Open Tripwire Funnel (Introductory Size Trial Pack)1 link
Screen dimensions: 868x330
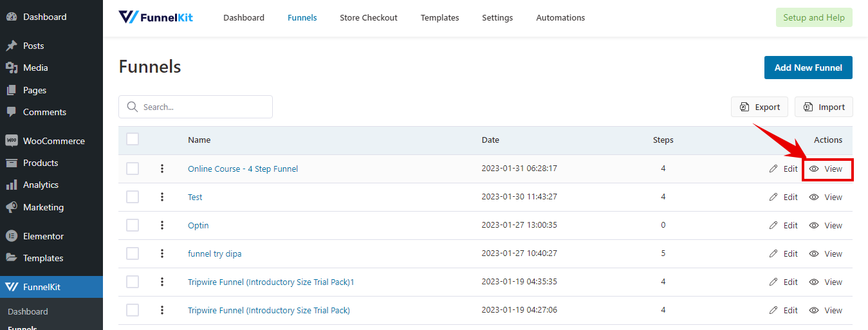coord(271,282)
